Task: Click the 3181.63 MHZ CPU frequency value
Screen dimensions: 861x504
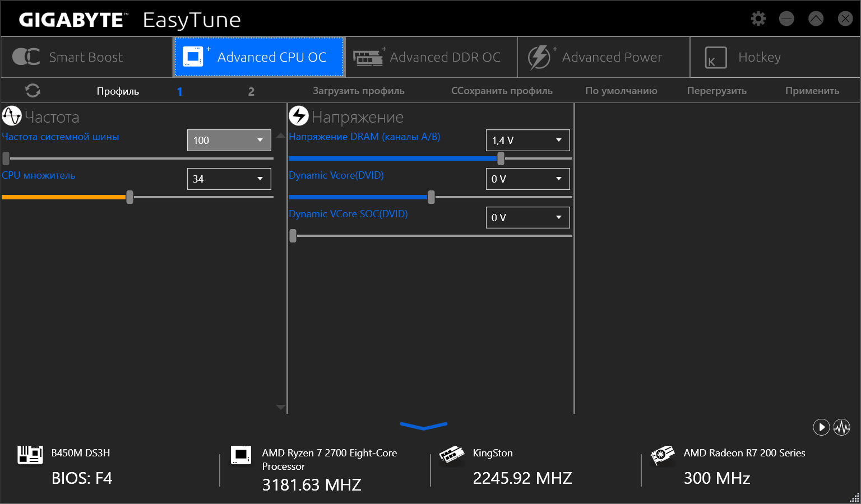Action: point(312,485)
